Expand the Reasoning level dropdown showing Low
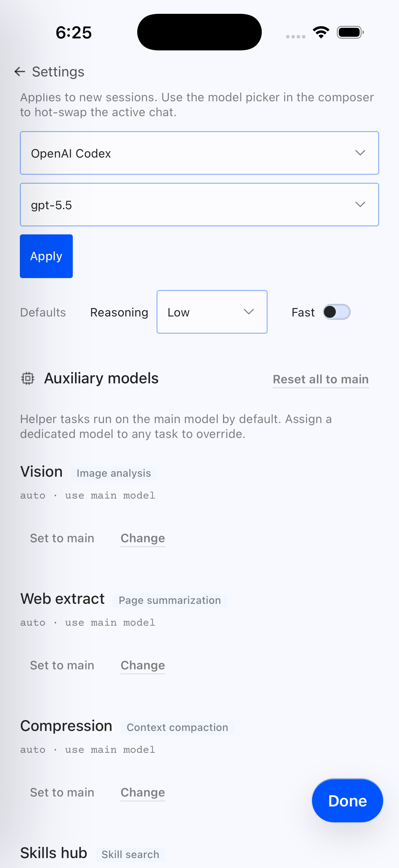The image size is (399, 868). [x=212, y=312]
